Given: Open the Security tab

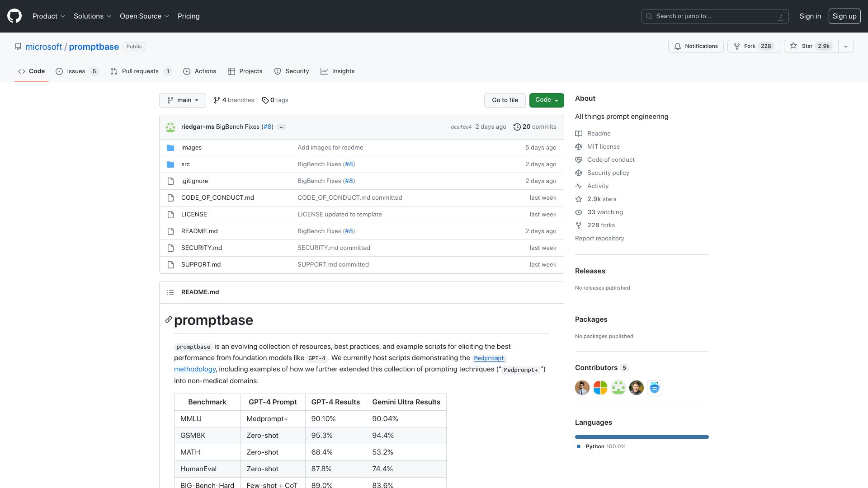Looking at the screenshot, I should click(292, 71).
